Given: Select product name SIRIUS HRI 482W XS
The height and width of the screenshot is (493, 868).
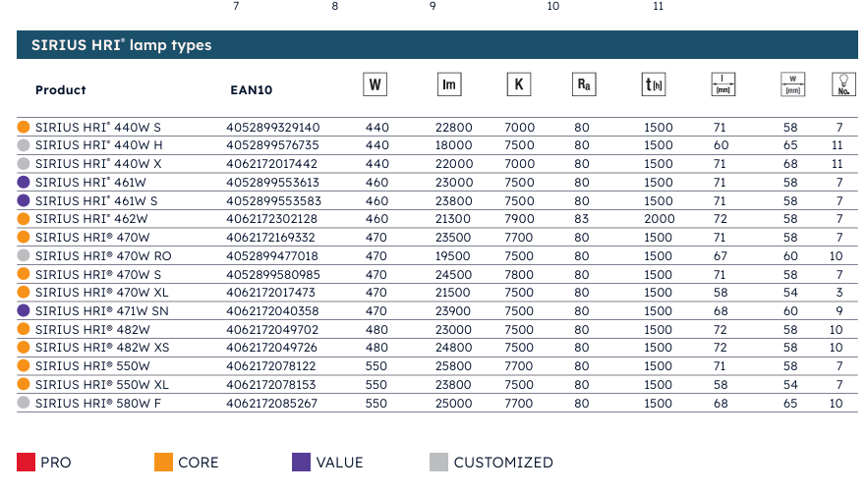Looking at the screenshot, I should (x=102, y=348).
